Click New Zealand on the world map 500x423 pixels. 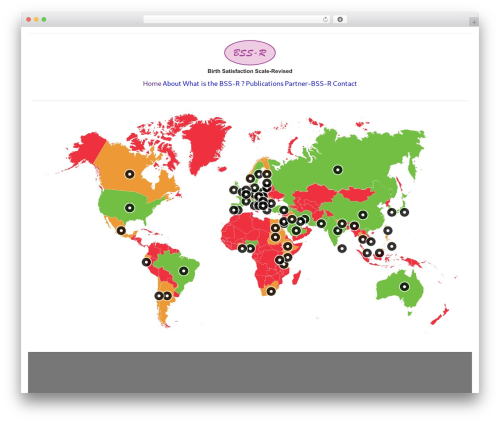(440, 315)
